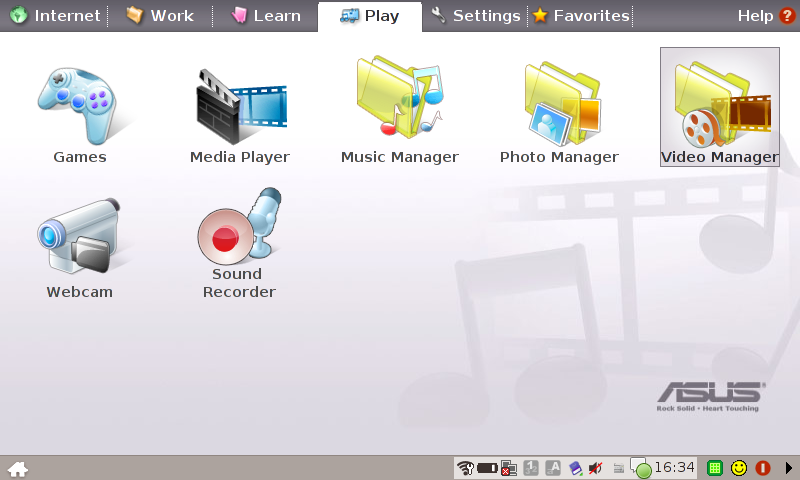Image resolution: width=800 pixels, height=480 pixels.
Task: Open the selected Video Manager icon
Action: [x=719, y=108]
